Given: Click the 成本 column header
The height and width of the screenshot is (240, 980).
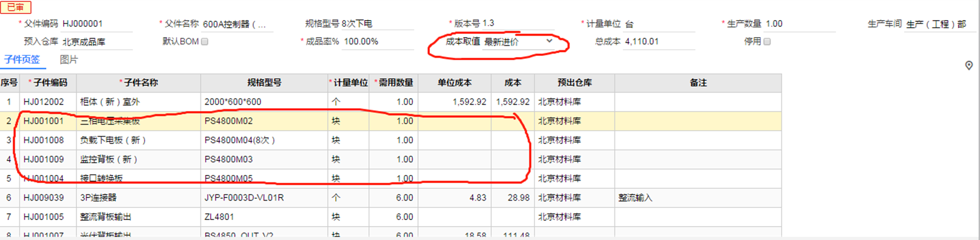Looking at the screenshot, I should point(512,83).
